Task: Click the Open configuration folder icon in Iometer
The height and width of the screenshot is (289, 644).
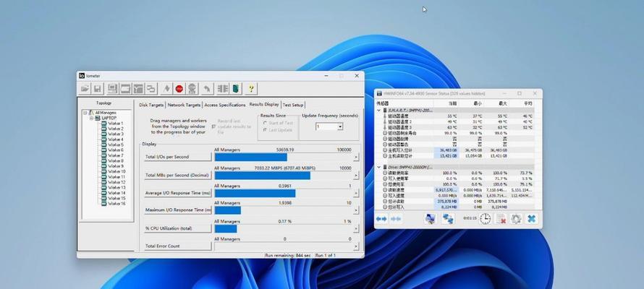Action: point(85,89)
